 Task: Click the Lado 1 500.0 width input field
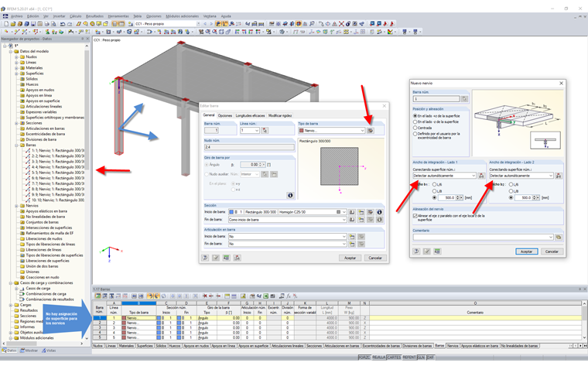coord(446,197)
